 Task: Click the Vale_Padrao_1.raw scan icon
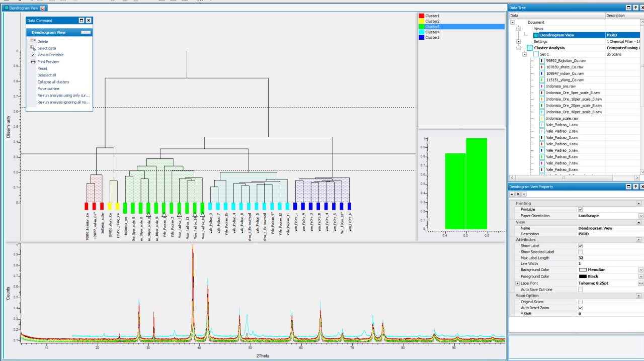tap(542, 125)
